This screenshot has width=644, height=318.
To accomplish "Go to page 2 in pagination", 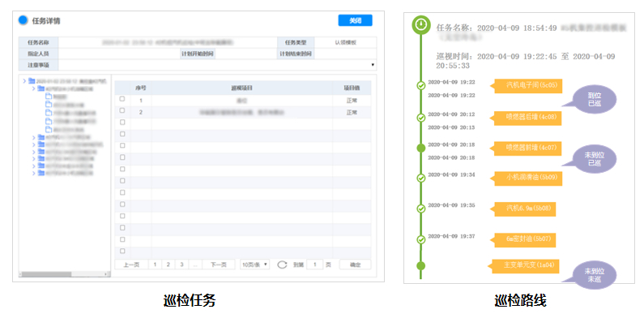I will (x=168, y=264).
